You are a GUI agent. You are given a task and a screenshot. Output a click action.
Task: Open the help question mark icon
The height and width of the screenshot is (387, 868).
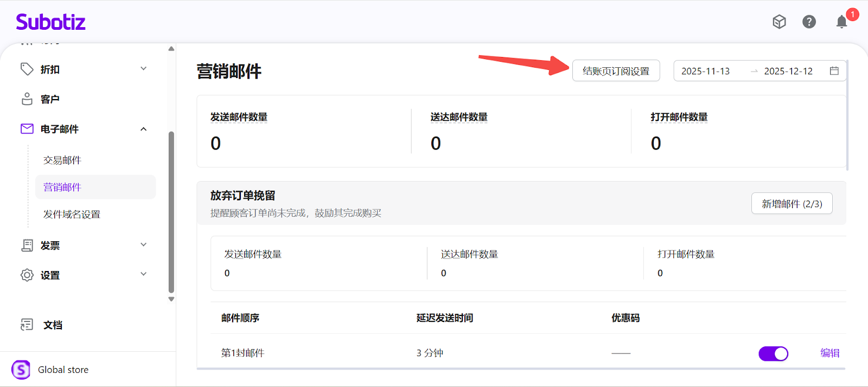(x=809, y=22)
